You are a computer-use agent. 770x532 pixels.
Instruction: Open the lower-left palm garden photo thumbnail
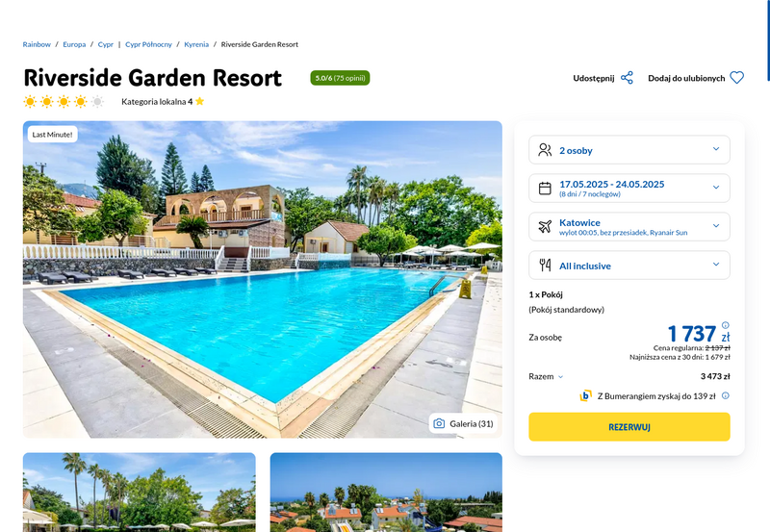coord(139,493)
